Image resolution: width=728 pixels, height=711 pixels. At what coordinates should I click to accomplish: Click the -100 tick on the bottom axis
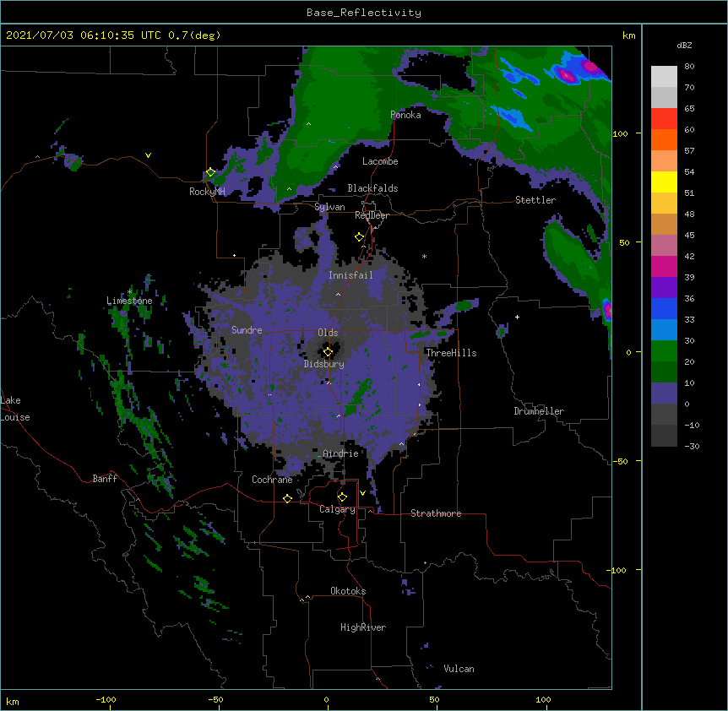coord(106,699)
